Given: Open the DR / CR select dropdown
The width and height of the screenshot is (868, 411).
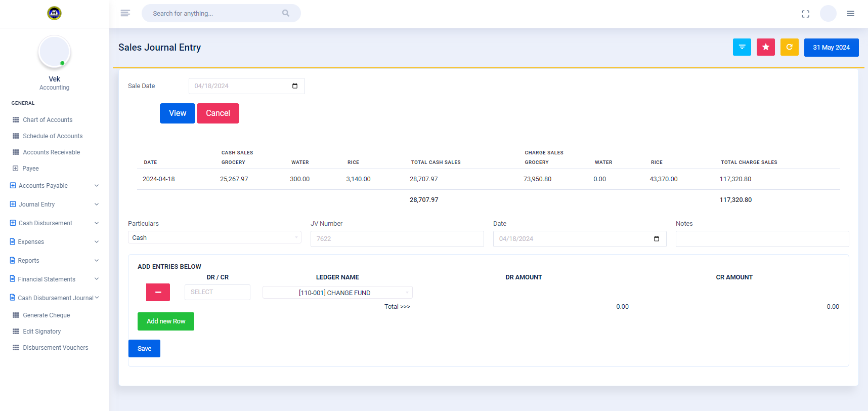Looking at the screenshot, I should 217,292.
